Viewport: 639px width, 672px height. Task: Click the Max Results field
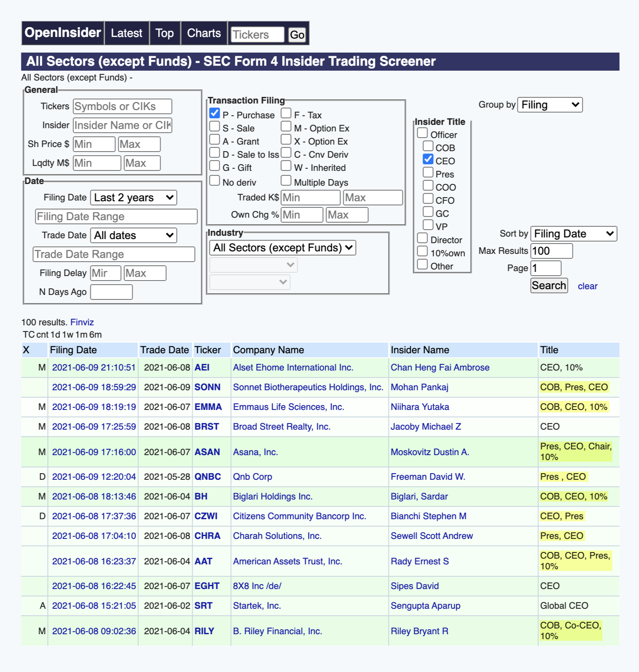552,251
